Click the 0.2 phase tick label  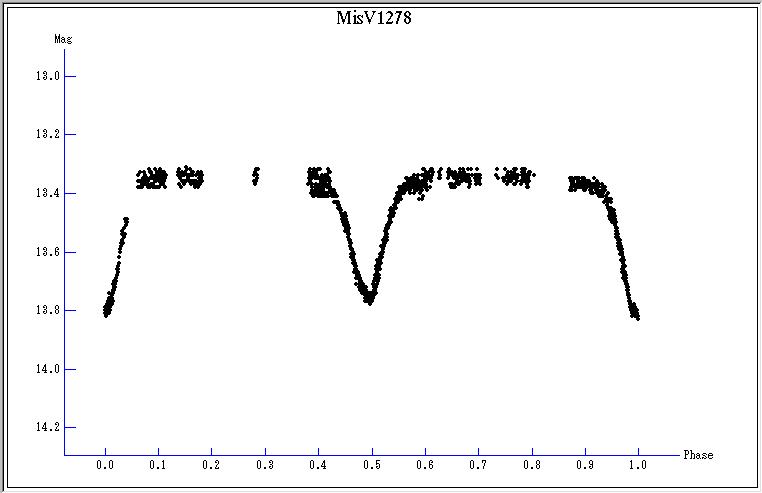click(x=211, y=465)
